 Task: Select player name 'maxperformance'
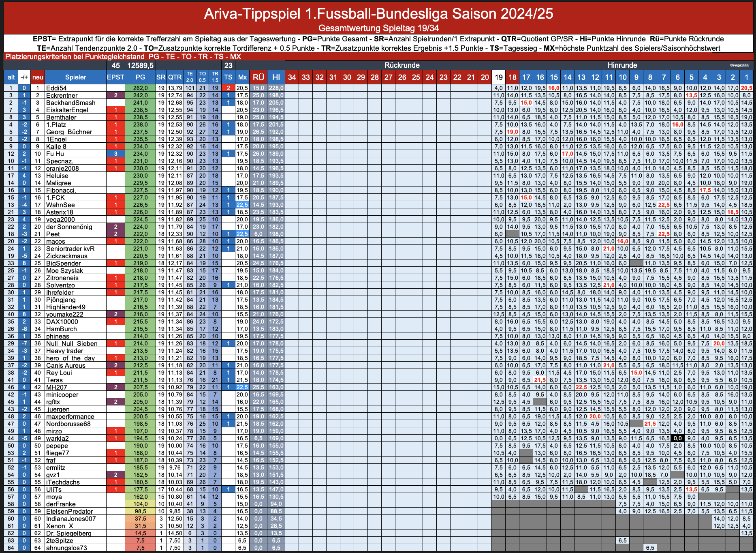(70, 416)
